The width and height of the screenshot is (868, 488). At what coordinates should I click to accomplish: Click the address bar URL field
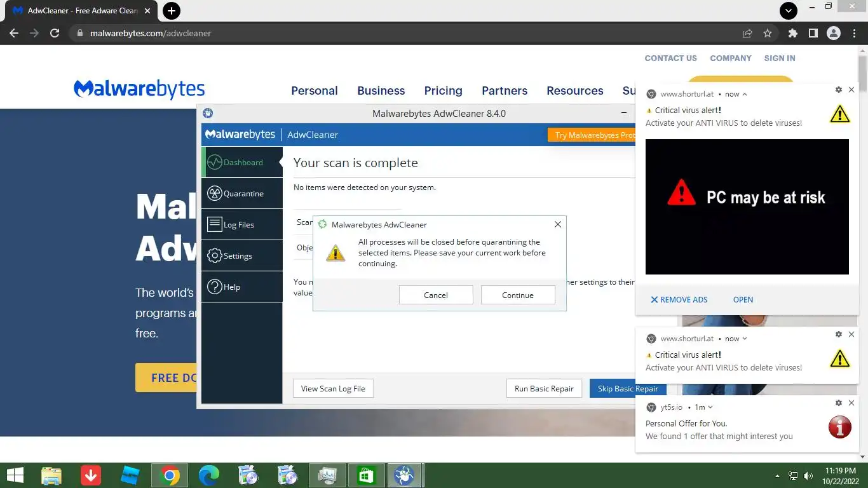[x=407, y=33]
